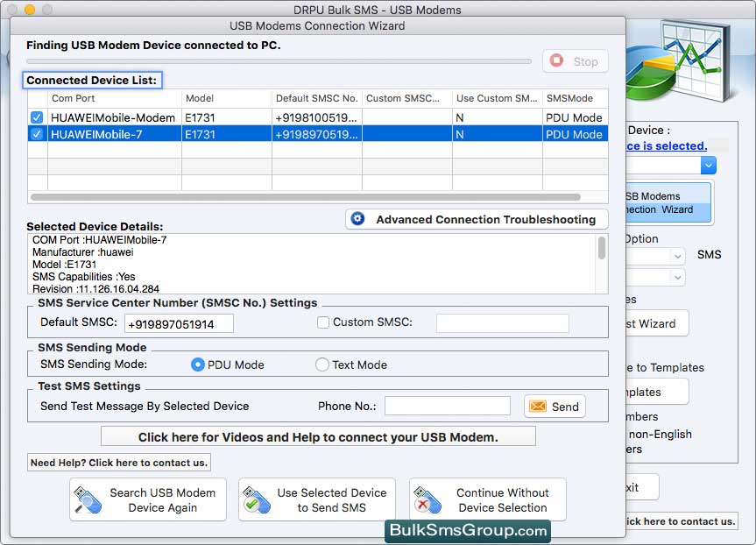Click the chart logo in the main window
756x545 pixels.
680,60
